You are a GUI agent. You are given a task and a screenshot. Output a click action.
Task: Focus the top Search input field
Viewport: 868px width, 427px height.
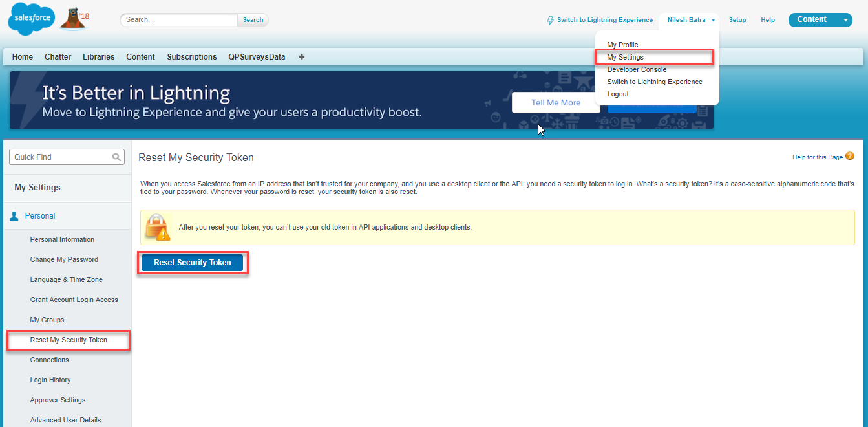179,20
